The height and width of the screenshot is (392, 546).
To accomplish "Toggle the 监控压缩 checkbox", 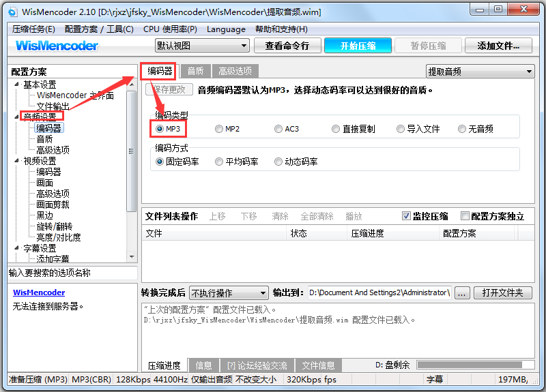I will (406, 216).
